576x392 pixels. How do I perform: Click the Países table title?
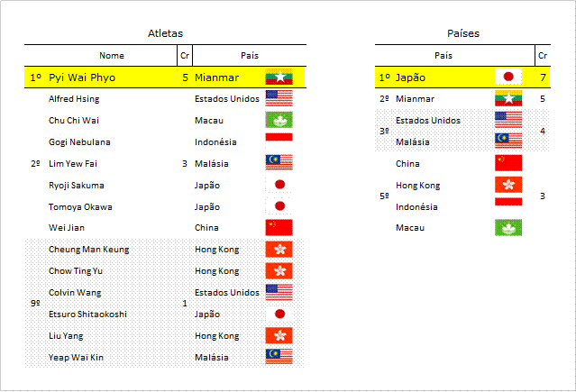point(462,33)
